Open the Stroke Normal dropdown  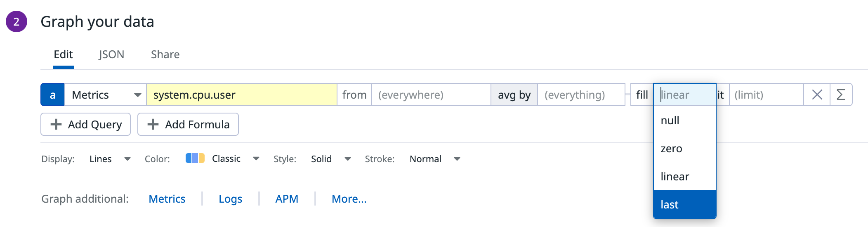(x=457, y=159)
